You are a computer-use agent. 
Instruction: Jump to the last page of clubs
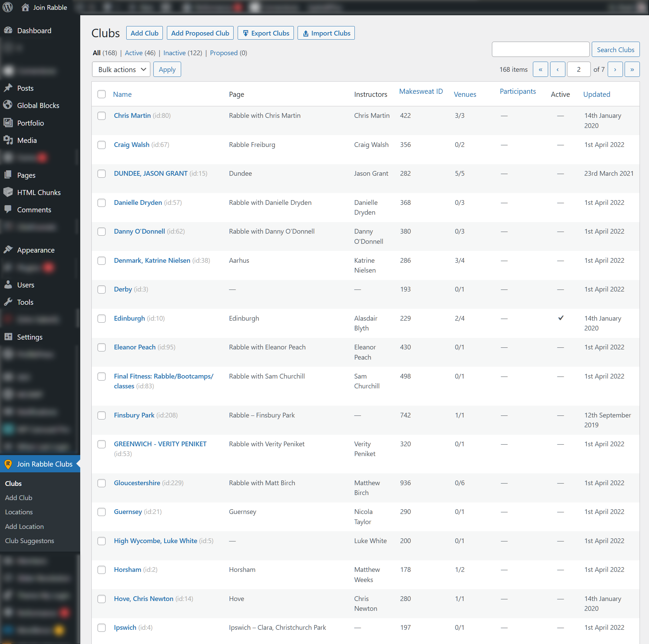click(x=632, y=69)
